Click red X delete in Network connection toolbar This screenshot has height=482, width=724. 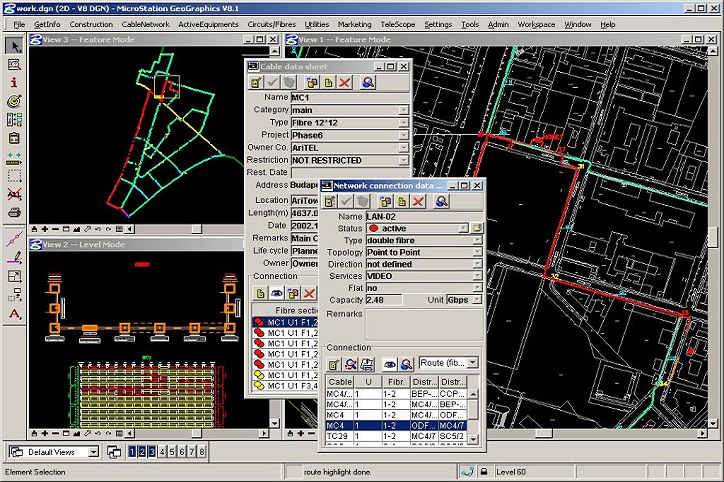(x=418, y=201)
